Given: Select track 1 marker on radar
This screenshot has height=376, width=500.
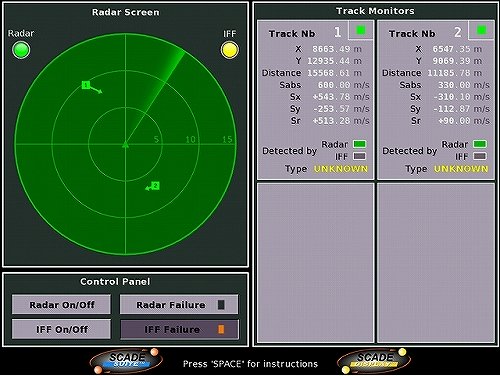Looking at the screenshot, I should 86,85.
